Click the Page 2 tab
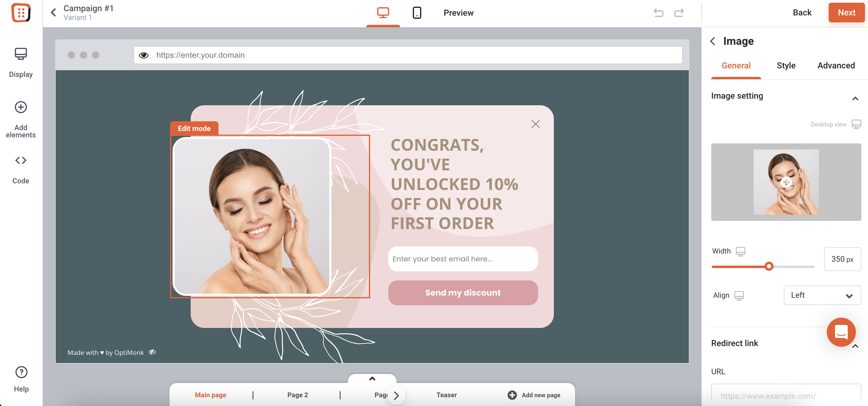Image resolution: width=868 pixels, height=406 pixels. click(x=298, y=395)
